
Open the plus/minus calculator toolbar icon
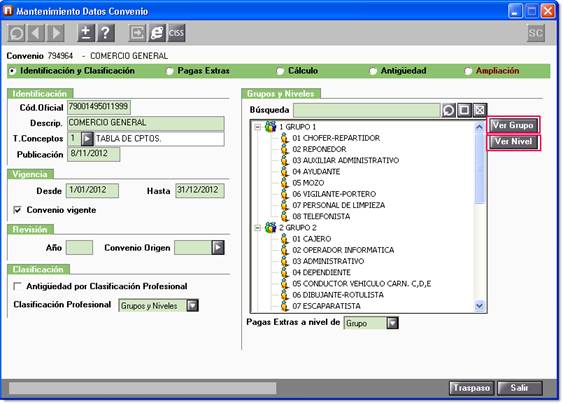point(86,33)
